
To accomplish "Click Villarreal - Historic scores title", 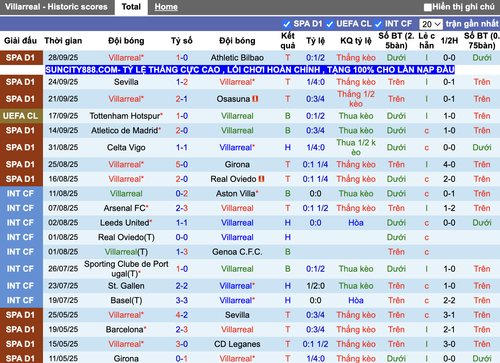I will click(x=56, y=7).
